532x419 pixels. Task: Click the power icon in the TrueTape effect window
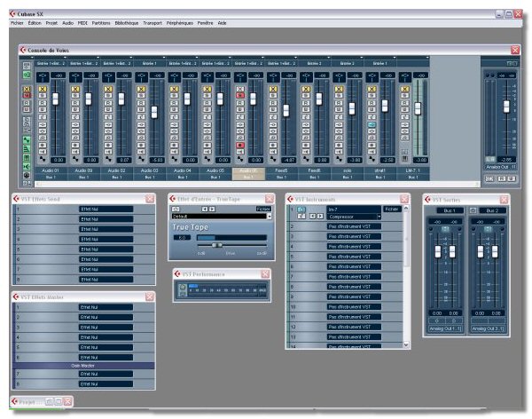(x=176, y=209)
